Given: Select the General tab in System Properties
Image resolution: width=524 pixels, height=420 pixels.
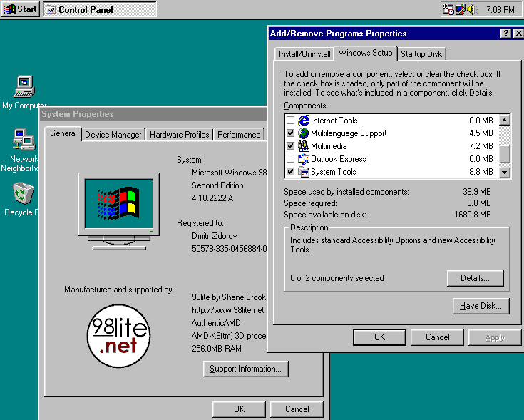Looking at the screenshot, I should coord(63,133).
